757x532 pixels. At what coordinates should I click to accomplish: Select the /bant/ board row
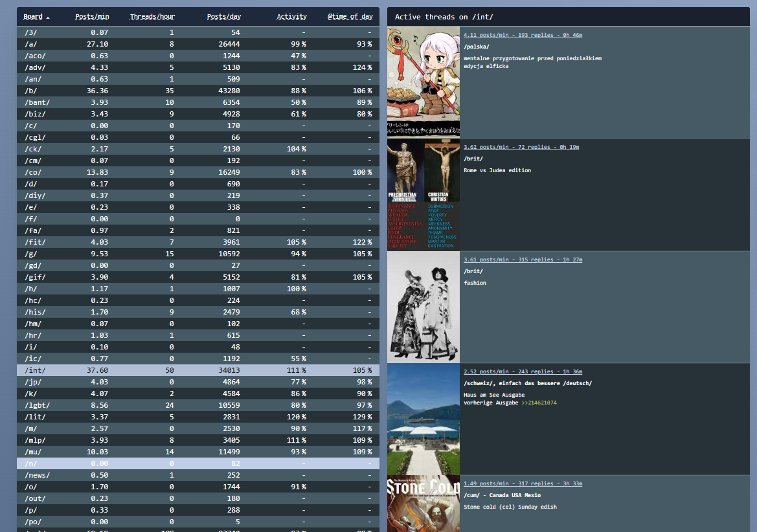(x=198, y=102)
